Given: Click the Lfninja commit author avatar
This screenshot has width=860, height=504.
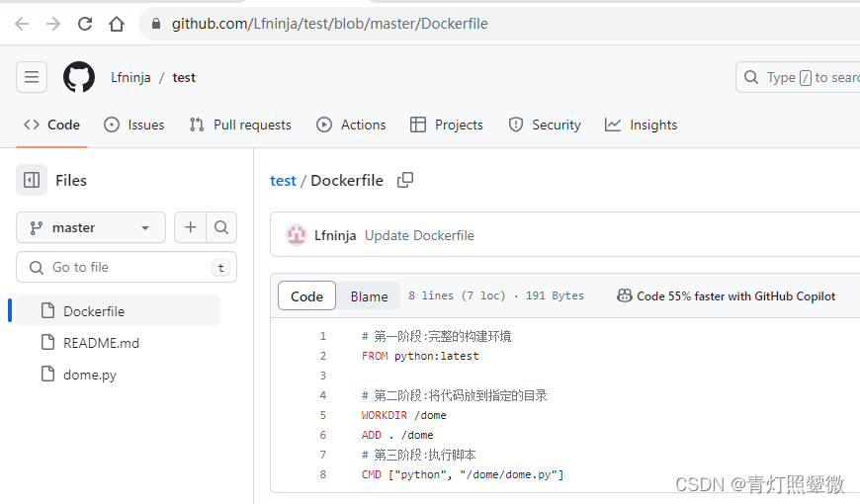Looking at the screenshot, I should coord(297,235).
